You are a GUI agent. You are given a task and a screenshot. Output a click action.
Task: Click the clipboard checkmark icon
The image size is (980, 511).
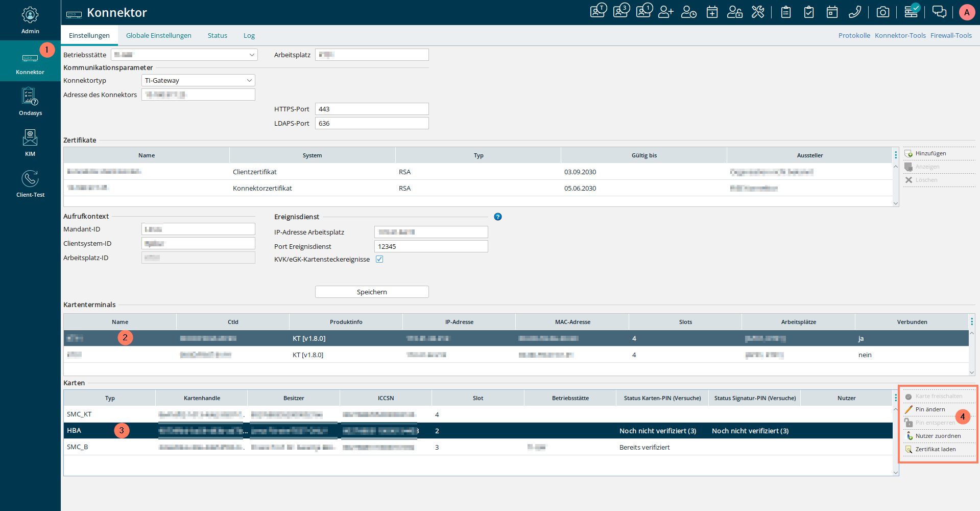809,12
